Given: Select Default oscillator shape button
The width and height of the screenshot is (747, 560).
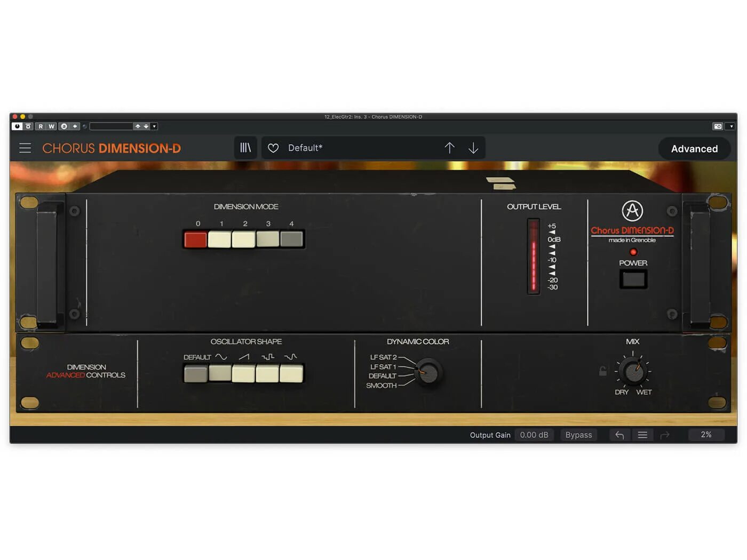Looking at the screenshot, I should click(x=195, y=374).
